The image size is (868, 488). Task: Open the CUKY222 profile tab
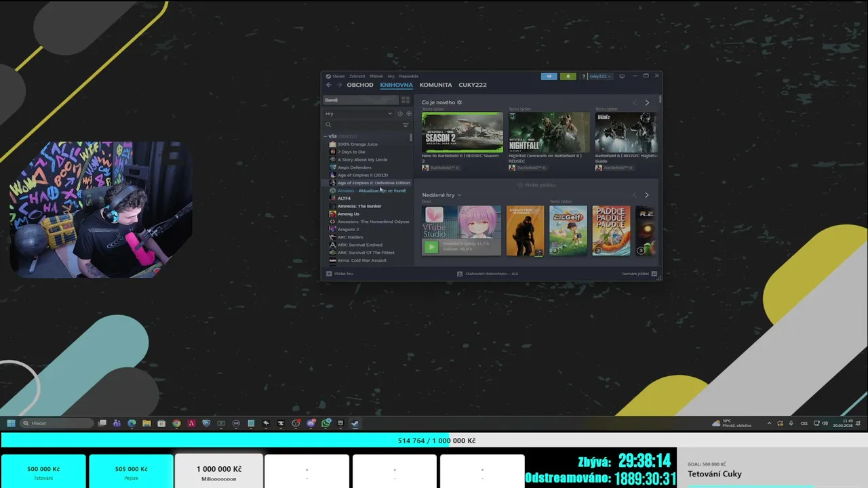[473, 85]
